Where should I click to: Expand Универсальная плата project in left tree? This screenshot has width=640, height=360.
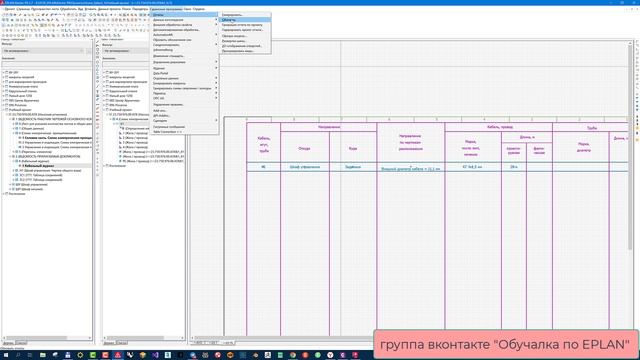(4, 87)
